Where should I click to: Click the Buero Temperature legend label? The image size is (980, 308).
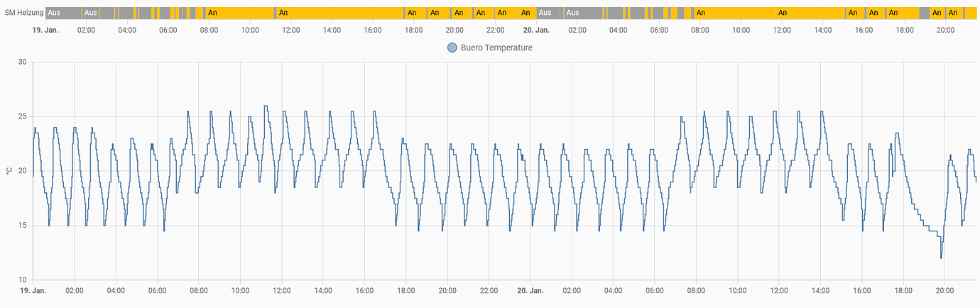pyautogui.click(x=496, y=48)
